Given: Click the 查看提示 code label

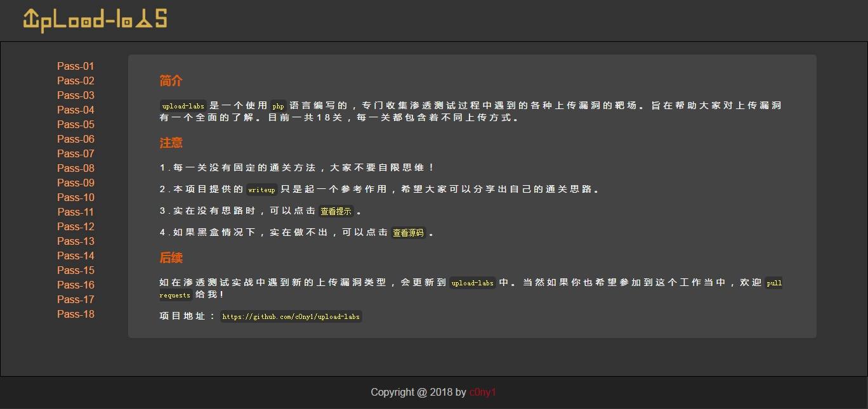Looking at the screenshot, I should pyautogui.click(x=336, y=211).
